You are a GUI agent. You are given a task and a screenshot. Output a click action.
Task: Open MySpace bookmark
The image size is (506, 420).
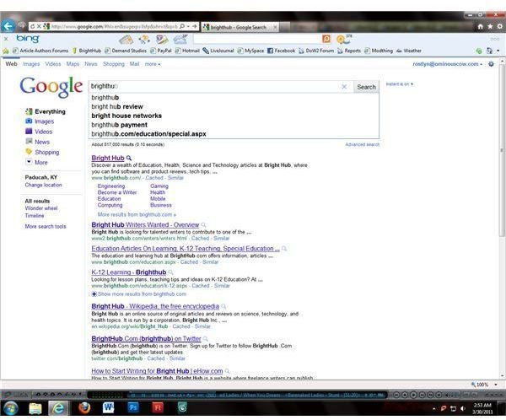[250, 51]
